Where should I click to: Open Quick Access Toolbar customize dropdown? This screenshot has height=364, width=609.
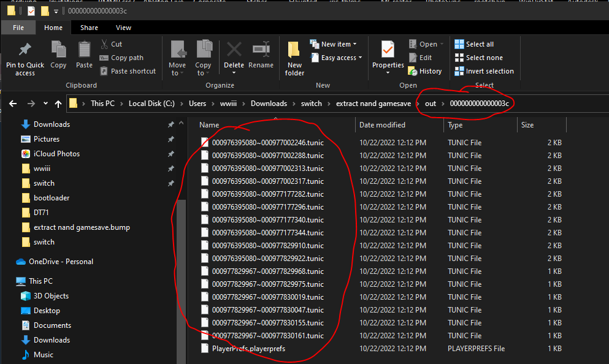[x=56, y=11]
